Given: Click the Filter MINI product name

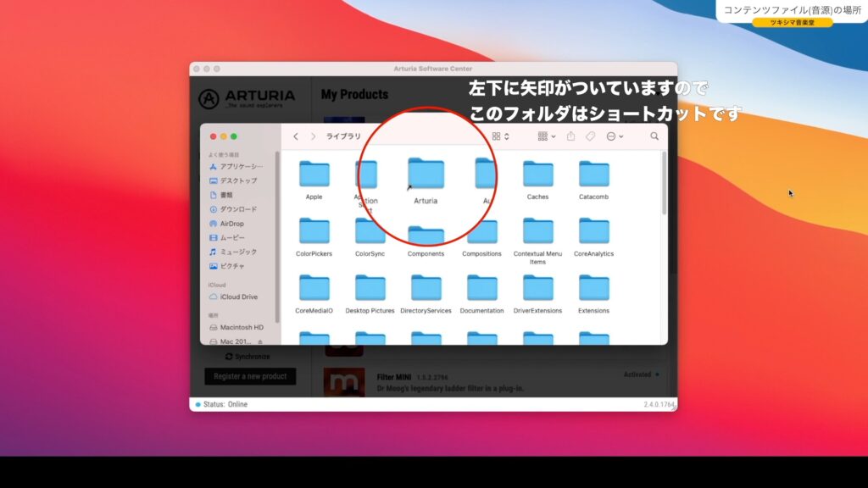Looking at the screenshot, I should pos(393,377).
